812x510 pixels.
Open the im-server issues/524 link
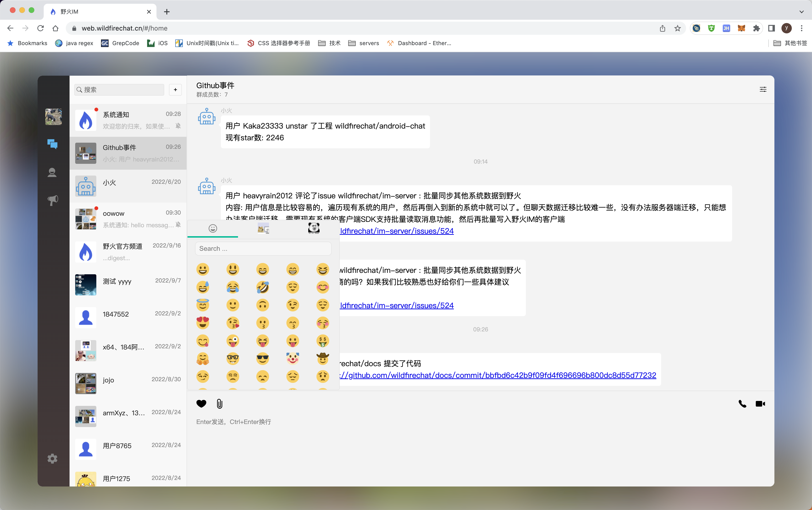(397, 231)
